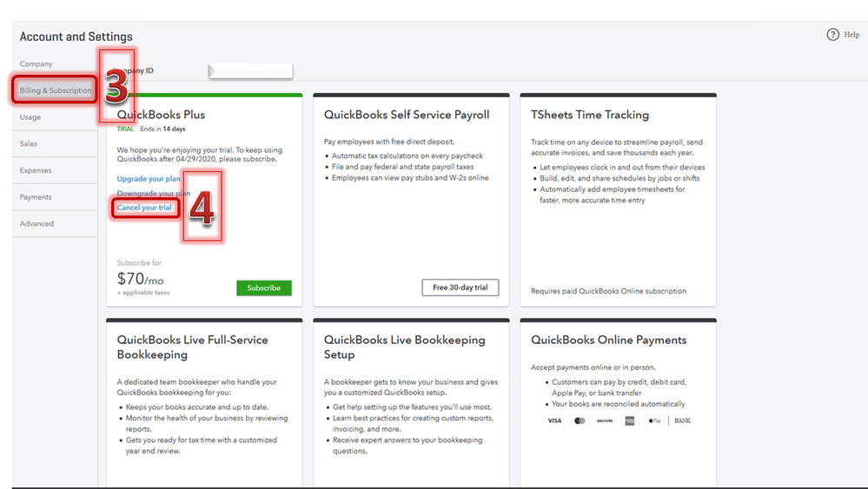Click 'File and pay federal and state payroll taxes'
Viewport: 868px width, 489px height.
402,167
